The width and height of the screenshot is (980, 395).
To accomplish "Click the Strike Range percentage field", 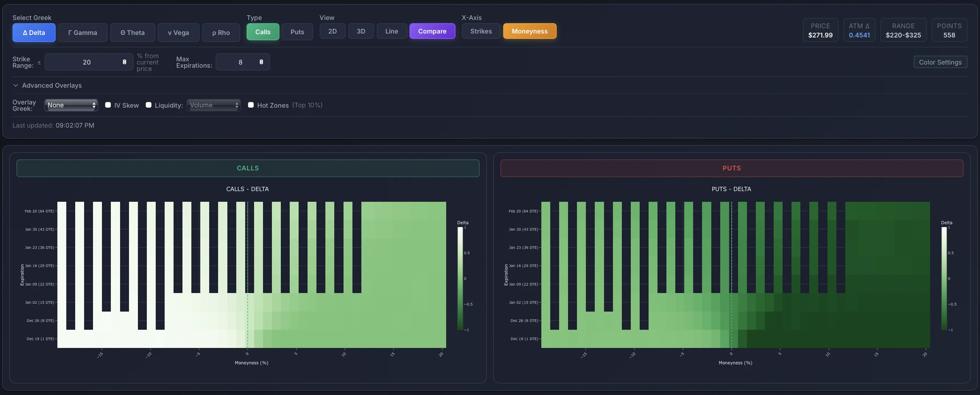I will coord(87,62).
